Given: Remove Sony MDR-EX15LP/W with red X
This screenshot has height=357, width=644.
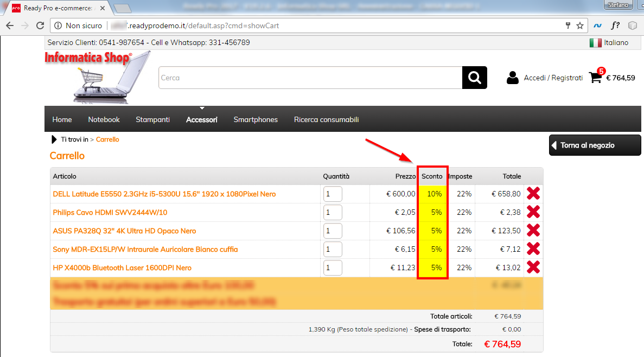Looking at the screenshot, I should click(x=533, y=249).
